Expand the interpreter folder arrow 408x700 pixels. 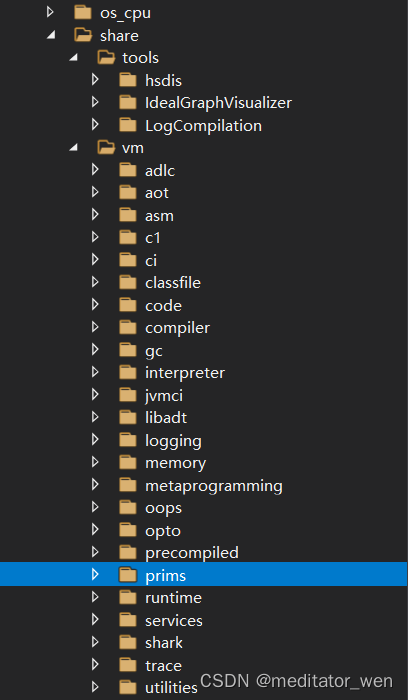pos(95,372)
